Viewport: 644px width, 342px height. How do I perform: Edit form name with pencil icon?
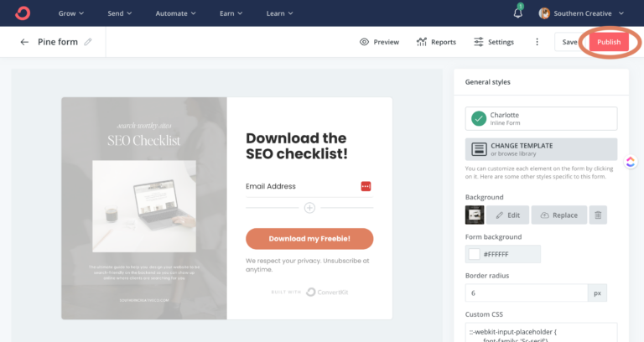point(87,42)
